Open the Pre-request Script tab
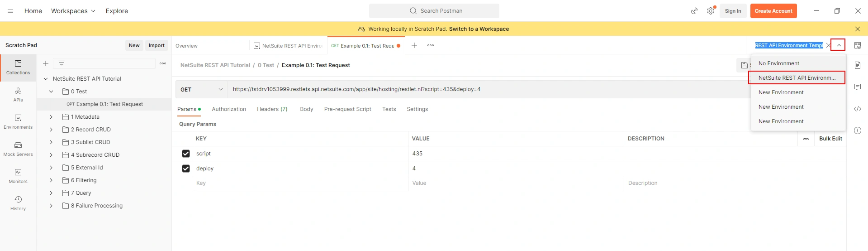 point(347,109)
